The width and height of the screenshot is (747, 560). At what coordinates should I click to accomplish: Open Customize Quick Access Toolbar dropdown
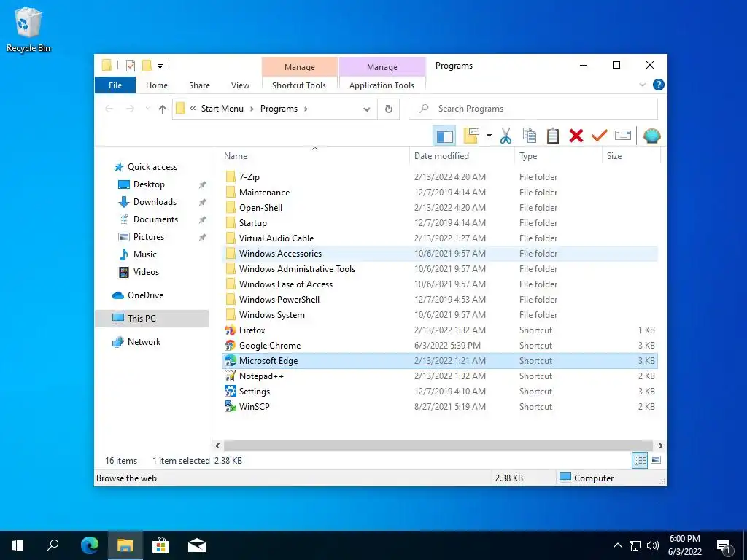[x=160, y=66]
